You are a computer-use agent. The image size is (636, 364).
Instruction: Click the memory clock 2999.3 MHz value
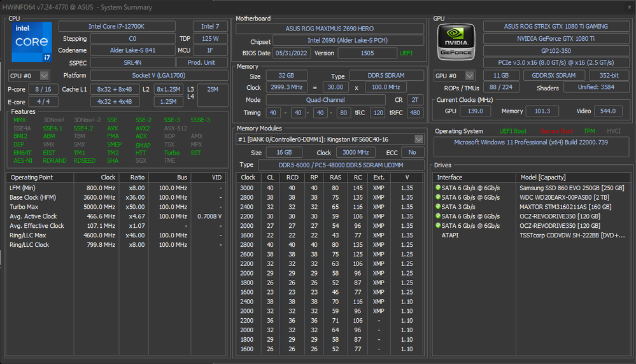point(286,87)
